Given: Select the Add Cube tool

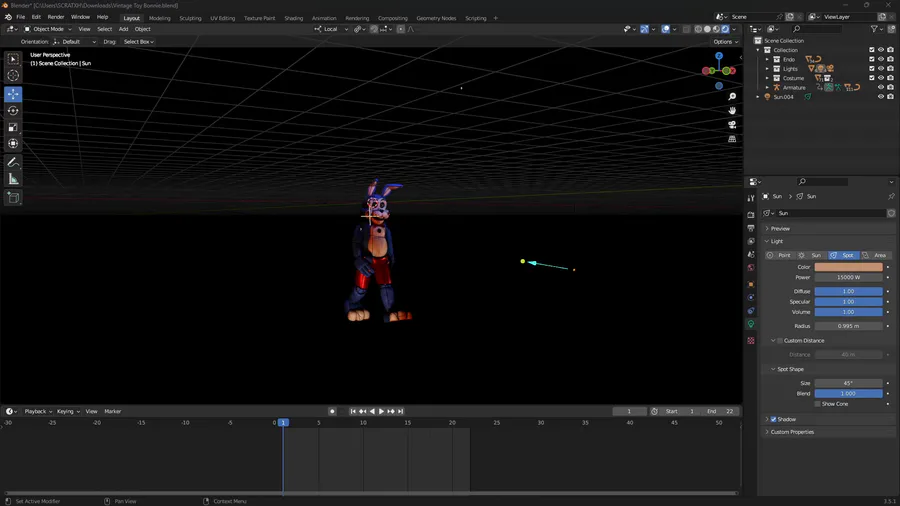Looking at the screenshot, I should tap(13, 198).
